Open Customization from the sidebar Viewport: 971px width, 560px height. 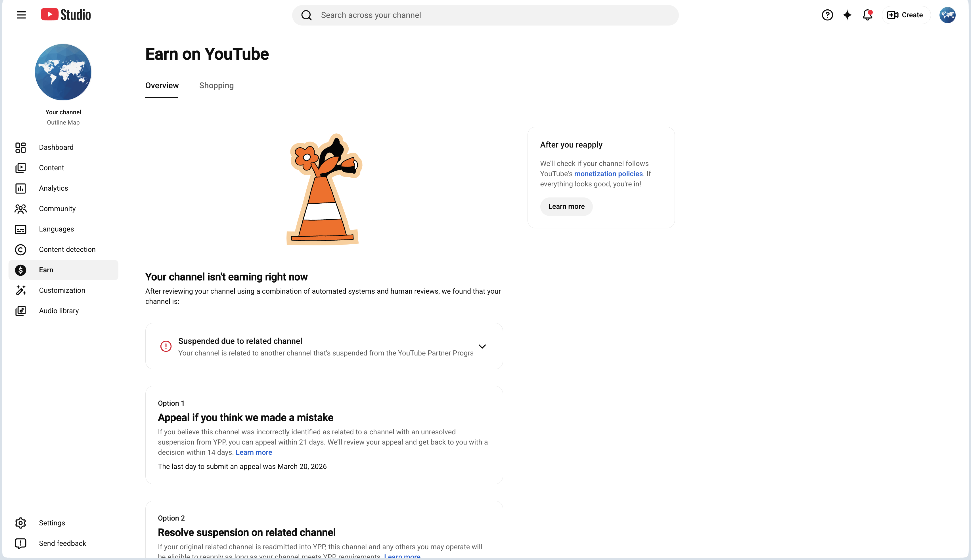pyautogui.click(x=64, y=290)
